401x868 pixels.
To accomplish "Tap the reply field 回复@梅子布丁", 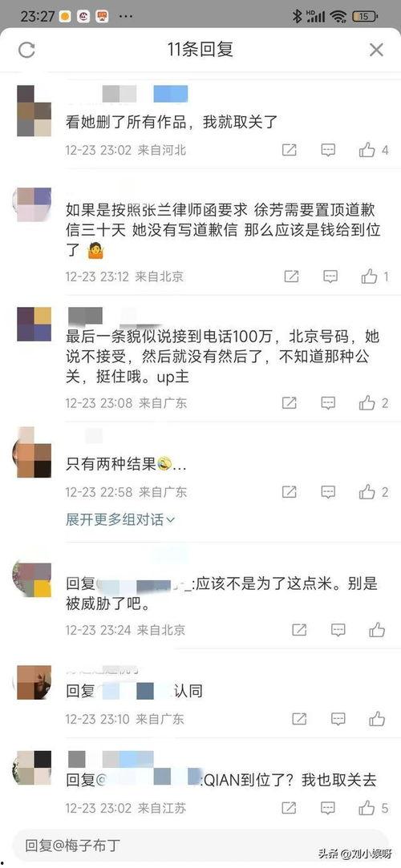I will pyautogui.click(x=200, y=846).
